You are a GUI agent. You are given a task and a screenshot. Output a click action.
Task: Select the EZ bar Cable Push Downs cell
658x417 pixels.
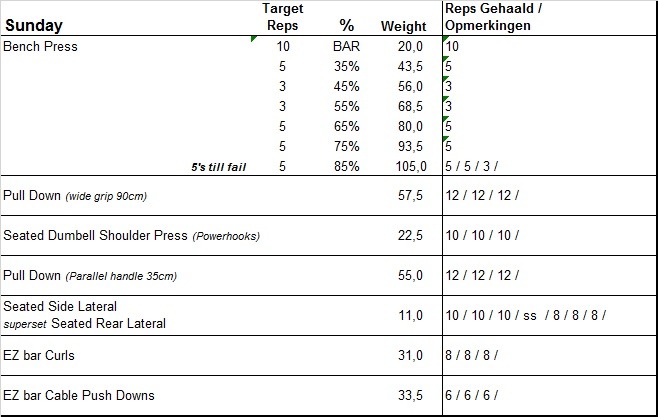click(79, 395)
